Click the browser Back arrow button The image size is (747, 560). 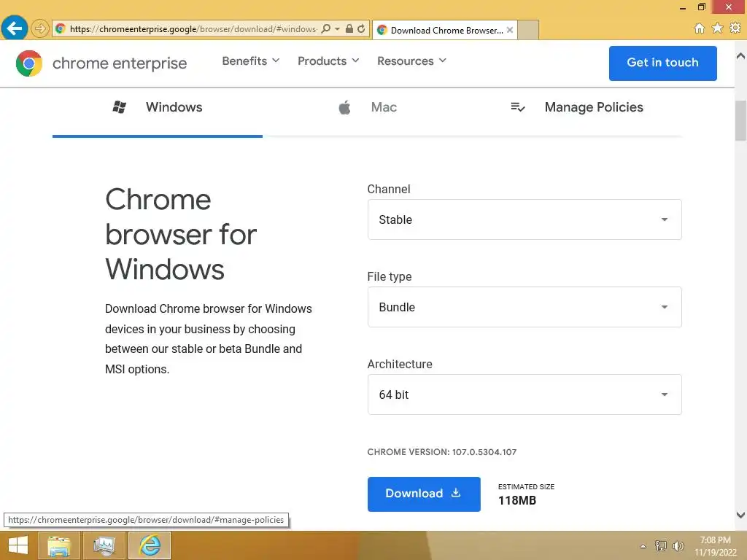point(15,28)
